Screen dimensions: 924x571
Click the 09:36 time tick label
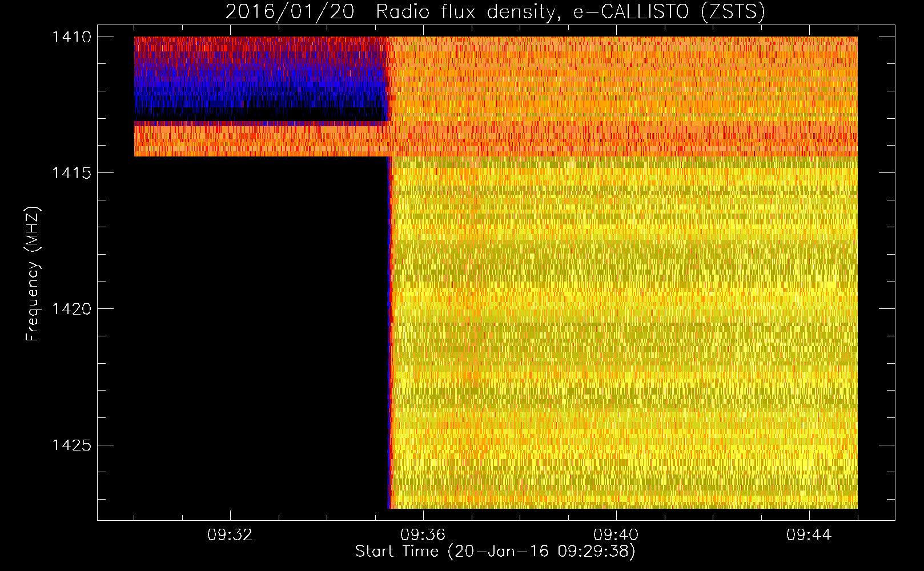tap(423, 535)
